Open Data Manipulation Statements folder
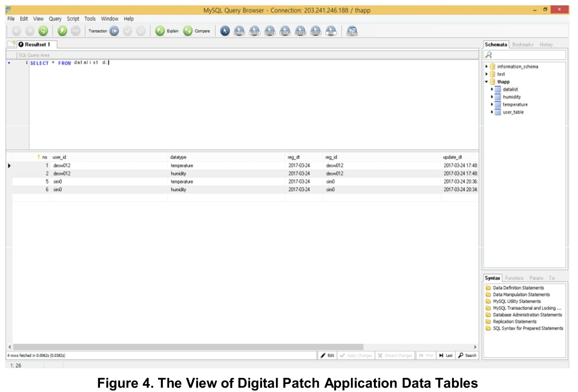The height and width of the screenshot is (392, 578). [x=518, y=294]
